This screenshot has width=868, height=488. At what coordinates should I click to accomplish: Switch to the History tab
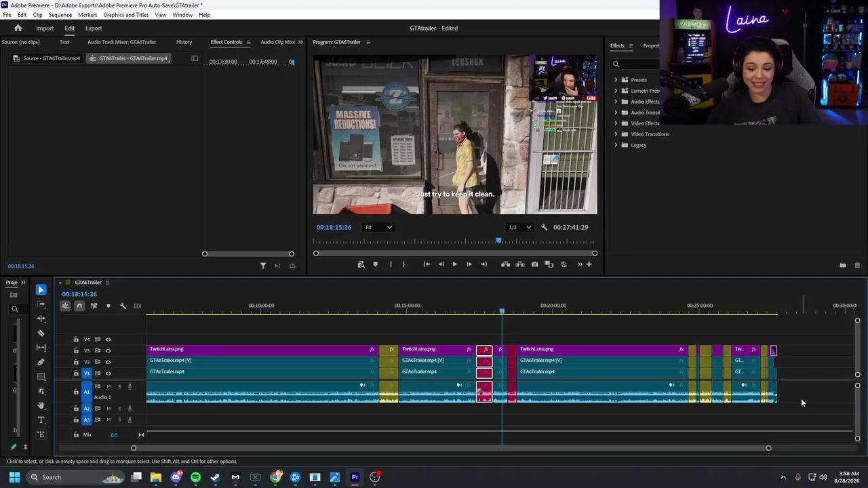(x=184, y=42)
